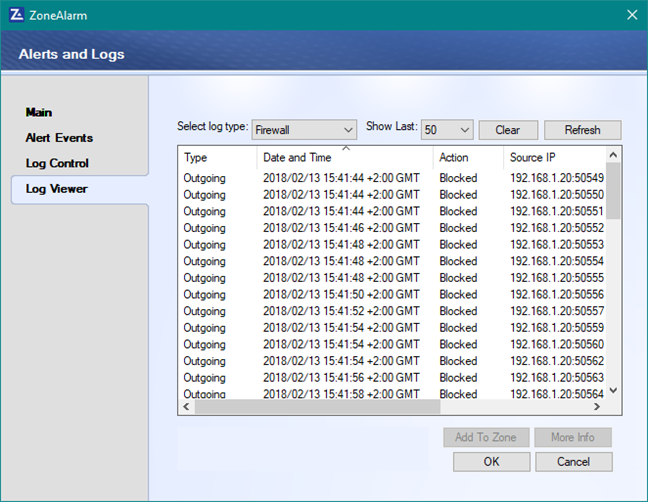Viewport: 648px width, 502px height.
Task: Click the log list scroll up arrow
Action: tap(613, 155)
